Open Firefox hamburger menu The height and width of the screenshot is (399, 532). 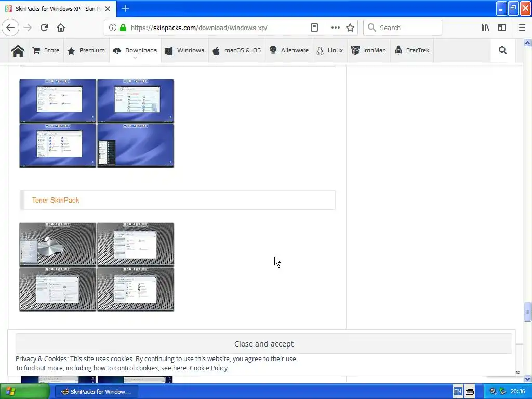click(522, 28)
